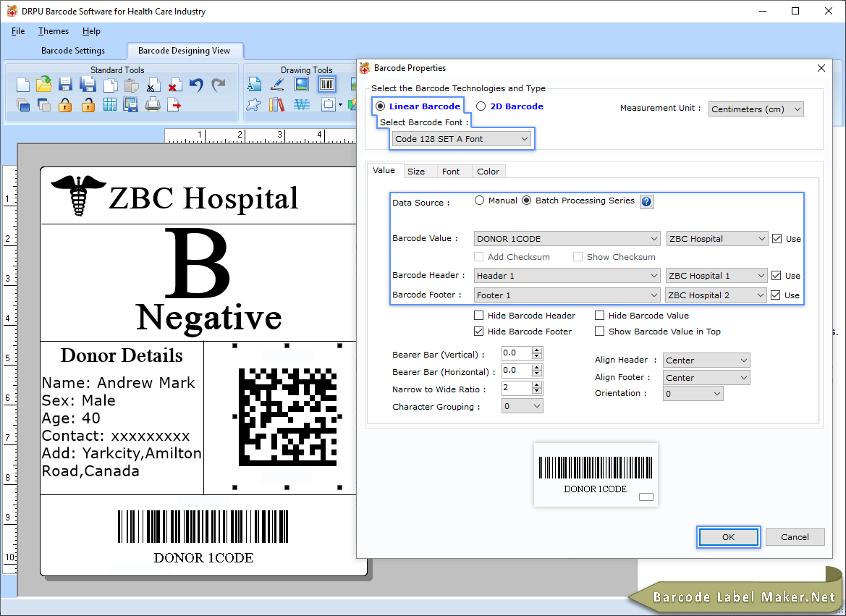Choose Batch Processing Series data source
846x616 pixels.
click(527, 201)
